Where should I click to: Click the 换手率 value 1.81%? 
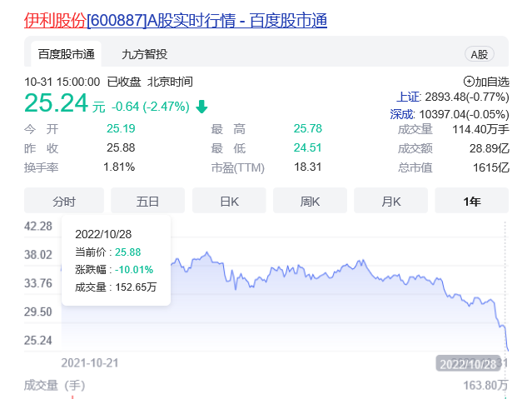point(119,167)
